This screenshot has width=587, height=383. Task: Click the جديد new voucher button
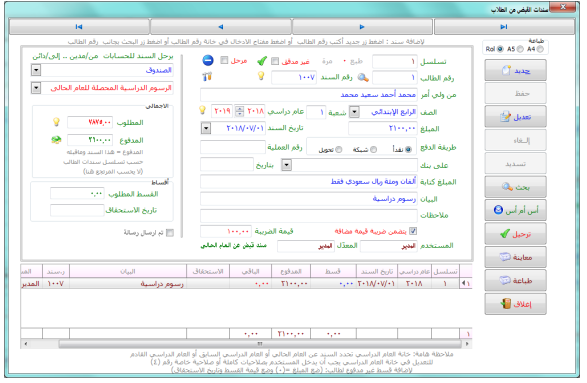click(x=515, y=70)
